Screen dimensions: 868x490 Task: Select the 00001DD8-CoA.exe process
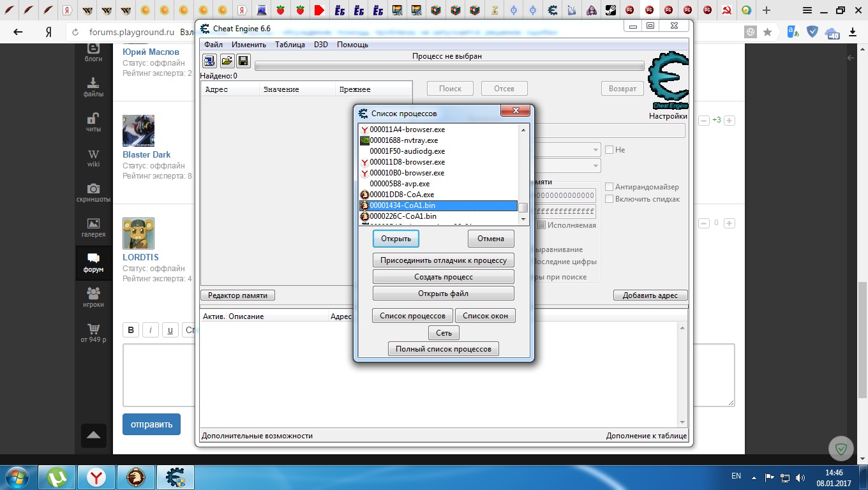coord(401,195)
